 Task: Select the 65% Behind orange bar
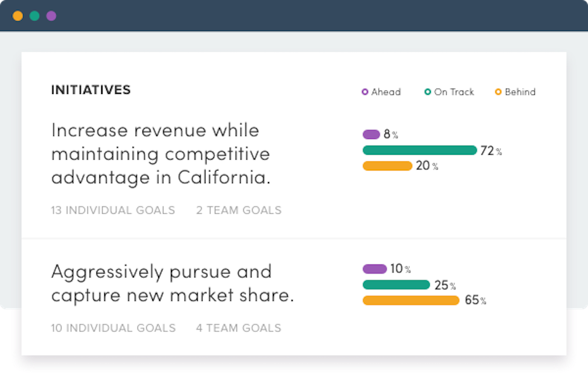click(411, 300)
